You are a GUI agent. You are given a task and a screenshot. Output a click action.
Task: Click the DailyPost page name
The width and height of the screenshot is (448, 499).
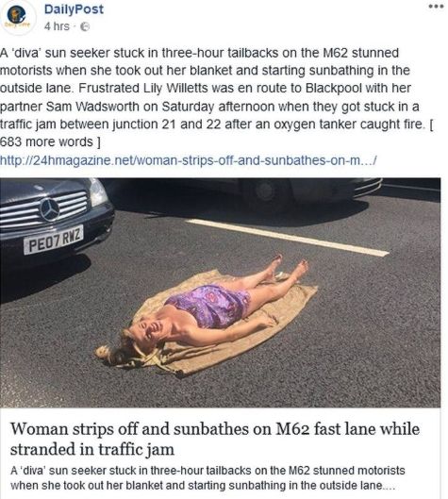click(74, 8)
